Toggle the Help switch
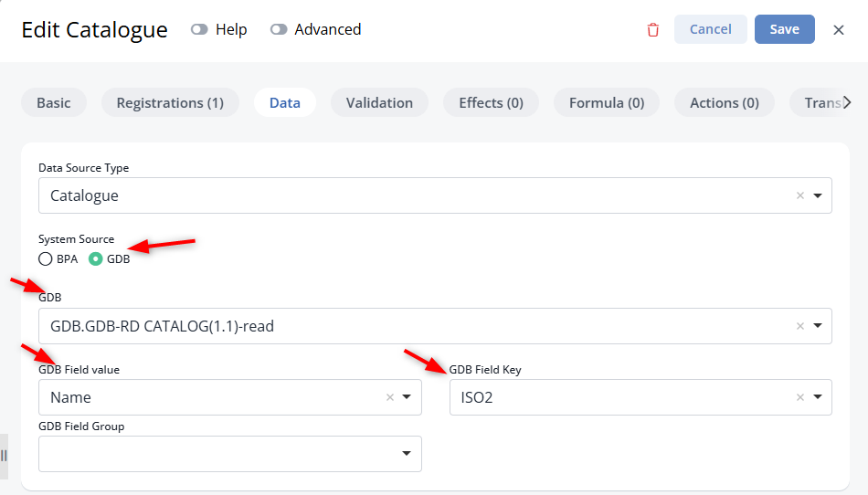Screen dimensions: 868x495 pyautogui.click(x=199, y=29)
